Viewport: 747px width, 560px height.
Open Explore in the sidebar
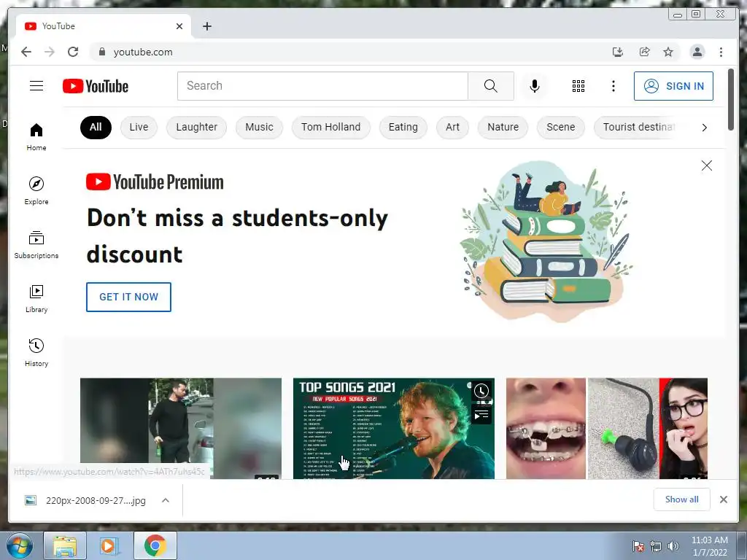[36, 190]
